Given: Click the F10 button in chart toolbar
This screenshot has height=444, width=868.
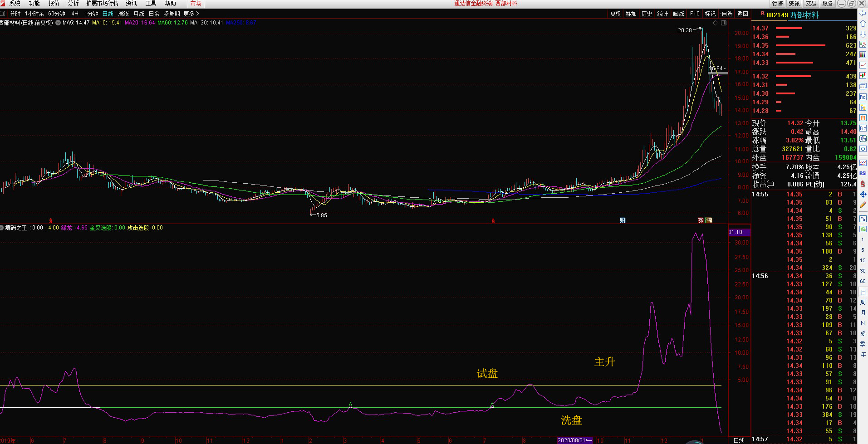Looking at the screenshot, I should coord(695,14).
